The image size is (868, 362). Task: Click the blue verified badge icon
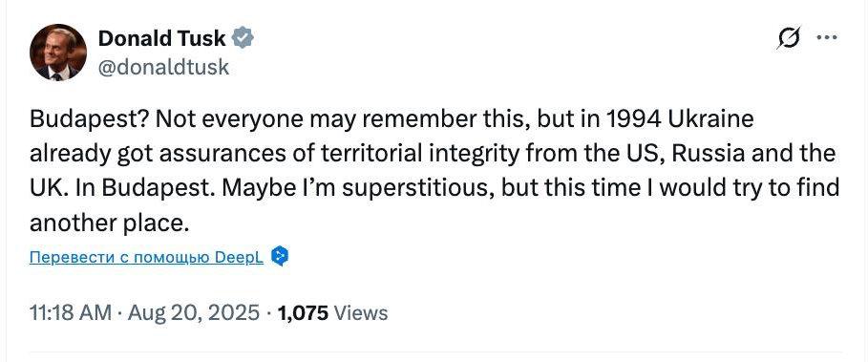(243, 38)
